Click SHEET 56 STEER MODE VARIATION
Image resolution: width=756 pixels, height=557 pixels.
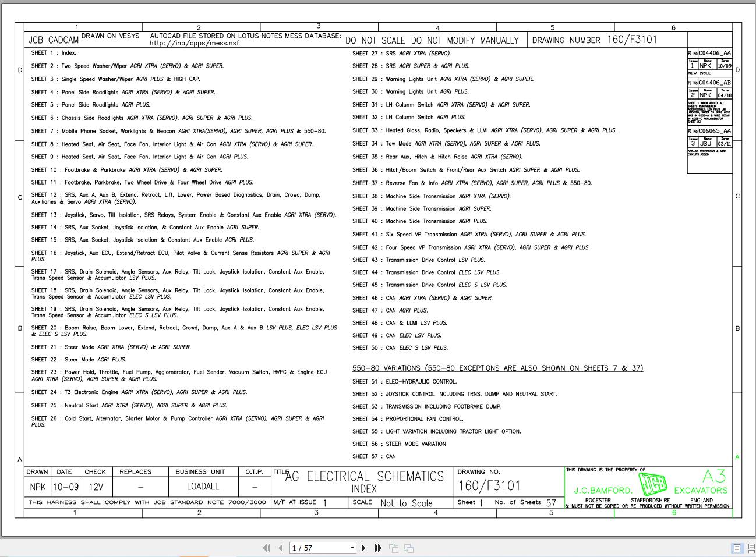point(400,444)
